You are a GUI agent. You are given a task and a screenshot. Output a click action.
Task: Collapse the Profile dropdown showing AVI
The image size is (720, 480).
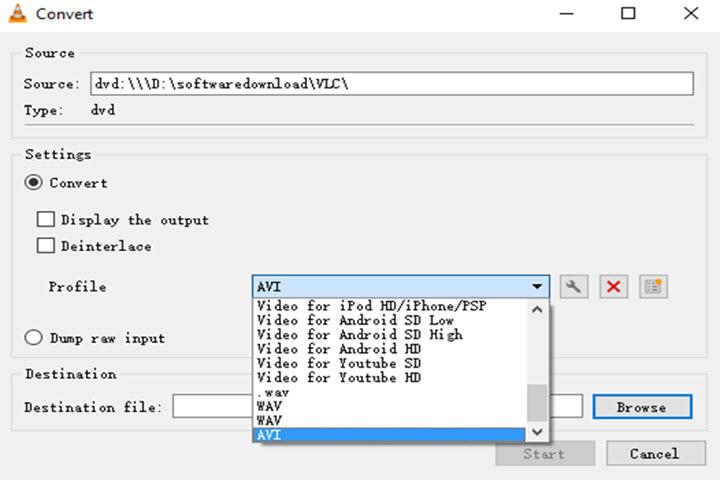[x=400, y=287]
